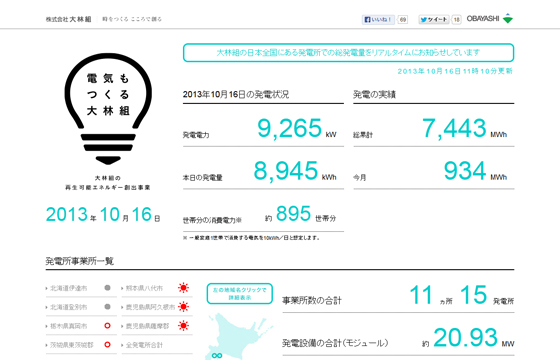Select 熊本県八代市 in the plant list
Image resolution: width=560 pixels, height=360 pixels.
[x=144, y=288]
